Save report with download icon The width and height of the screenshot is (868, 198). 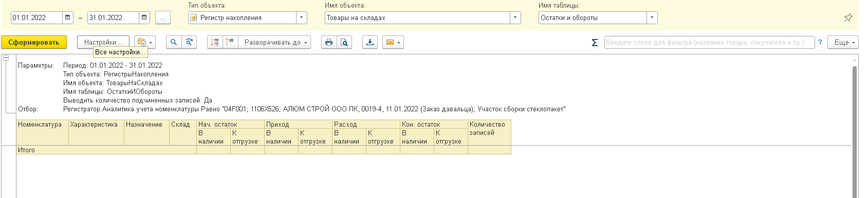point(370,42)
